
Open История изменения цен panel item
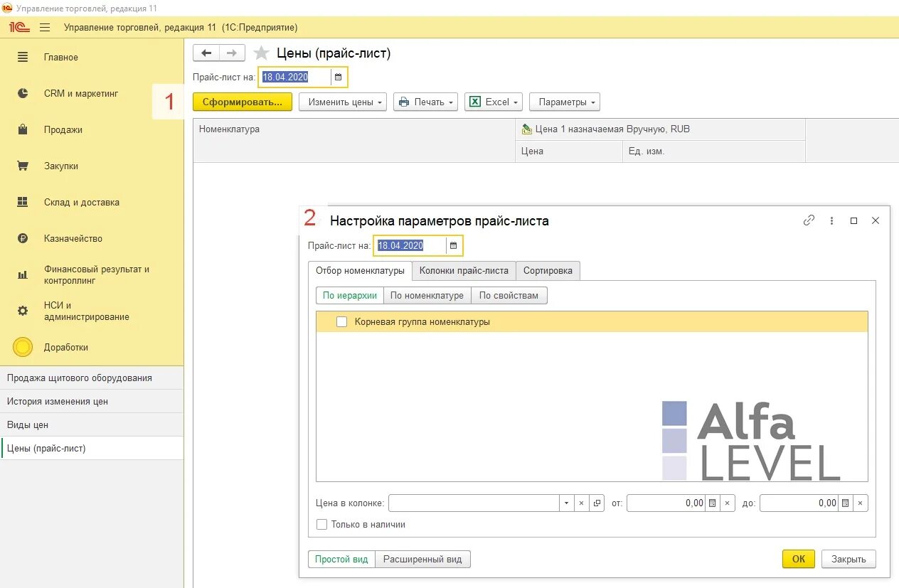92,401
